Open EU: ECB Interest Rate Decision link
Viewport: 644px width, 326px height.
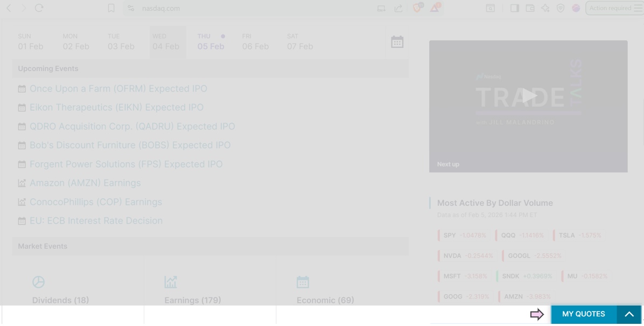pyautogui.click(x=96, y=221)
